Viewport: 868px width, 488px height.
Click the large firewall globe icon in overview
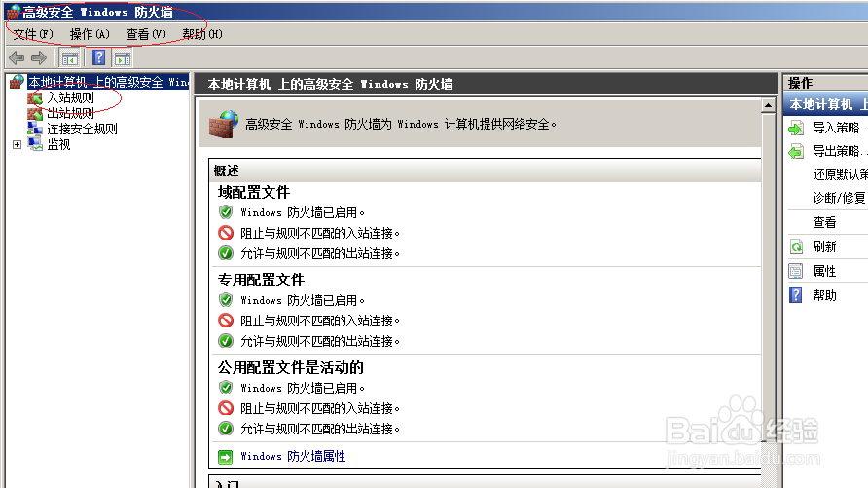point(224,124)
